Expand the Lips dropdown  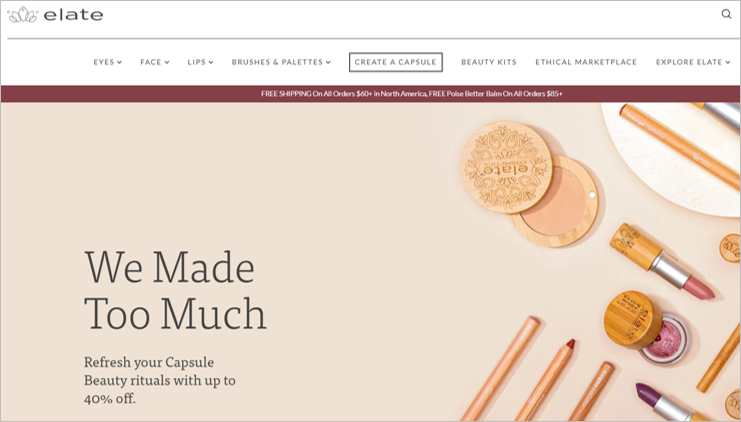click(200, 62)
